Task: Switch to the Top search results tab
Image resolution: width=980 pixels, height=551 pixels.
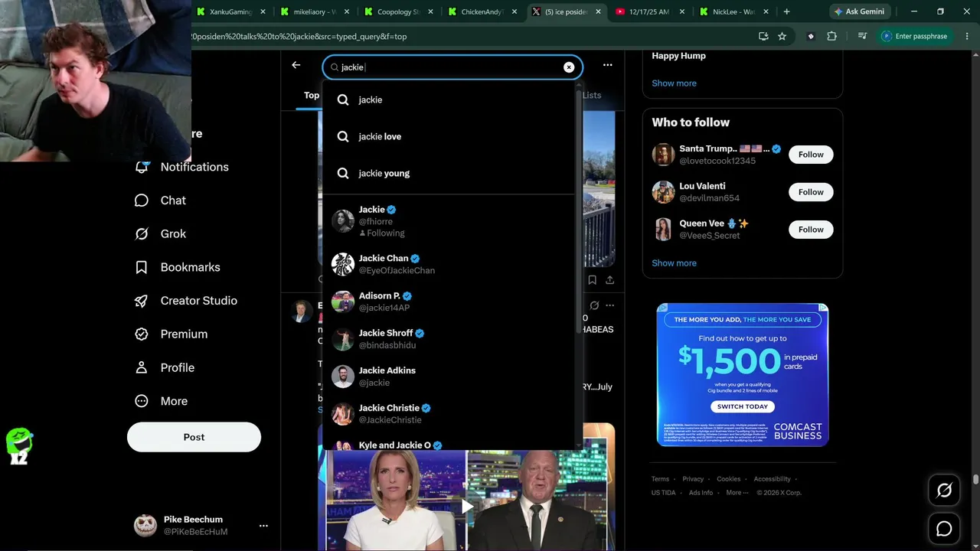Action: click(312, 96)
